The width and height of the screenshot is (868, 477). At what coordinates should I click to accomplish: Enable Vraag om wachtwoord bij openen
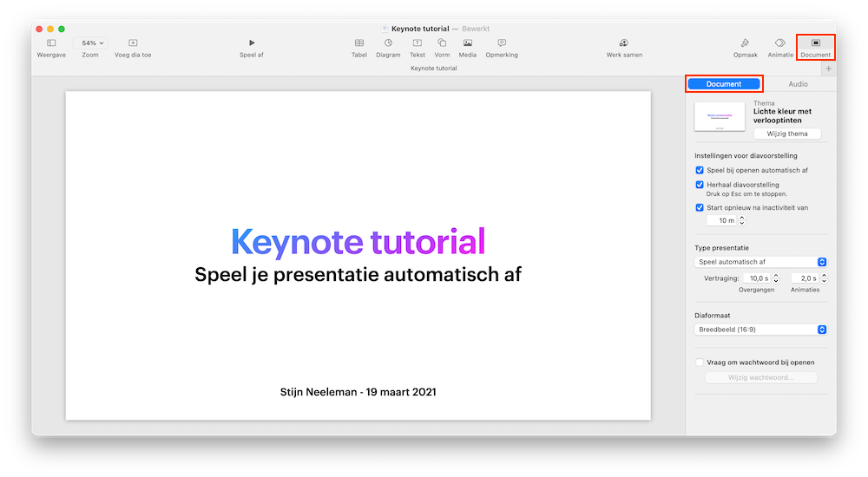(700, 363)
